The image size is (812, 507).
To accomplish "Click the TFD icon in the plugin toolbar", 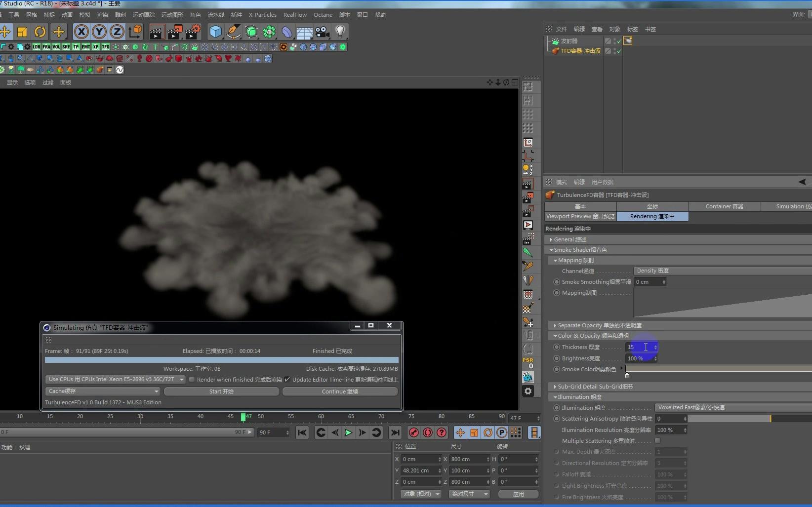I will tap(105, 46).
